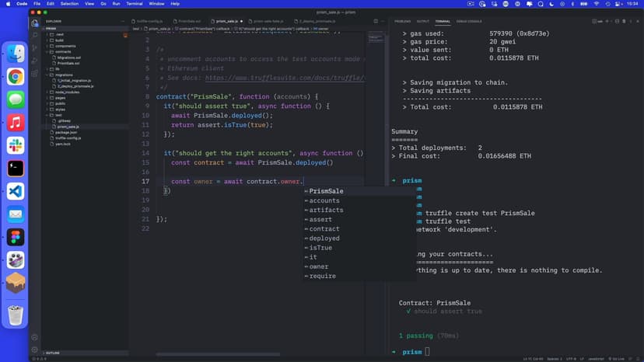644x362 pixels.
Task: Expand the node_modules folder
Action: click(68, 92)
